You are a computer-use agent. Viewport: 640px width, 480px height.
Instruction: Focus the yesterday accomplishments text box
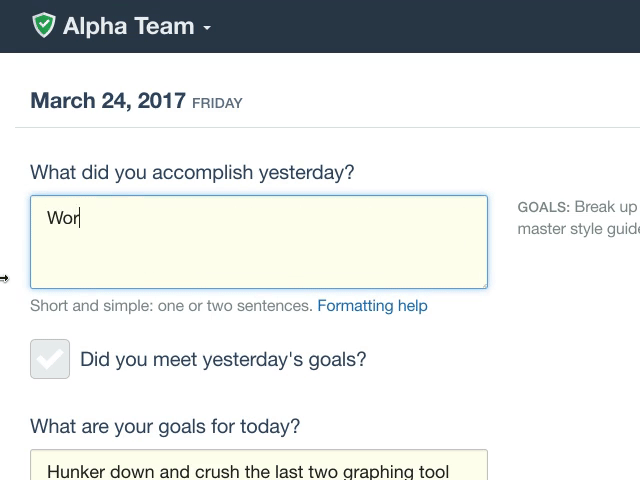pyautogui.click(x=258, y=250)
